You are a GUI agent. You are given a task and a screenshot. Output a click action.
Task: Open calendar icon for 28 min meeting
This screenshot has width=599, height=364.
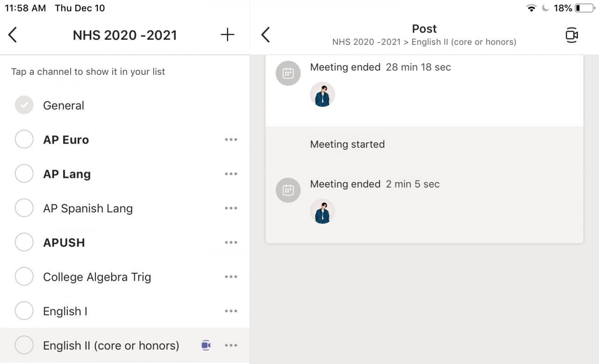288,73
